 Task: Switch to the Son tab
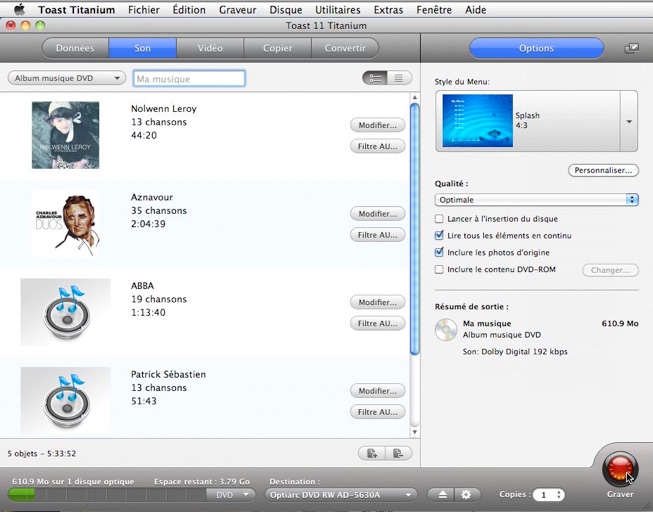(x=142, y=48)
